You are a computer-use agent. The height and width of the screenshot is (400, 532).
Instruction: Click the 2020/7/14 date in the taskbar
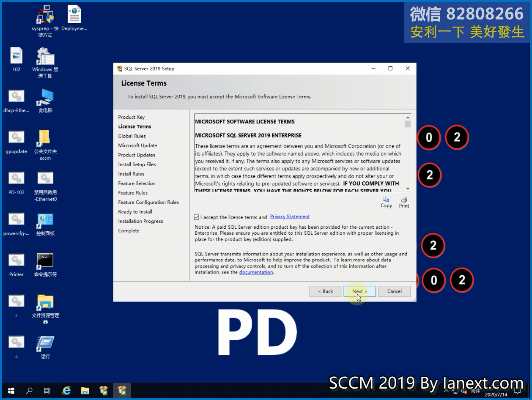click(496, 395)
